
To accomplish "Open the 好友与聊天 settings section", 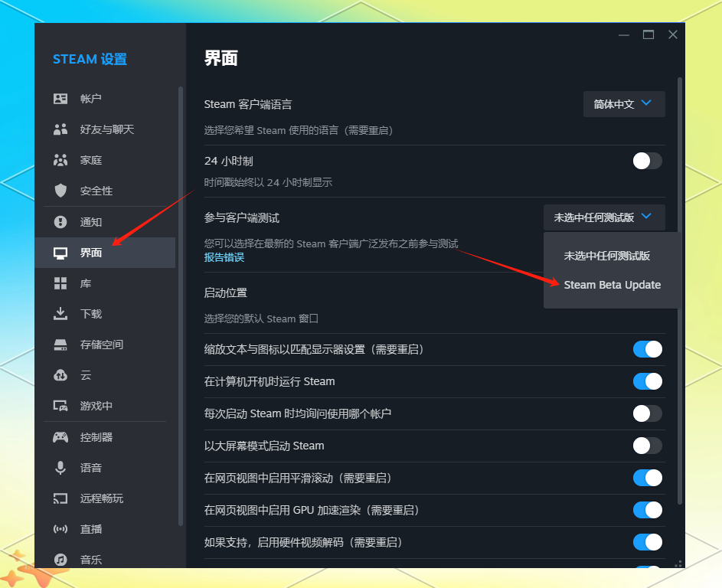I will [x=105, y=129].
